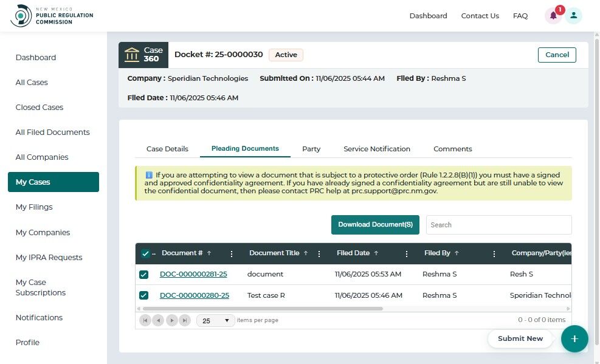The height and width of the screenshot is (364, 600).
Task: Open Document # column options menu
Action: point(232,253)
